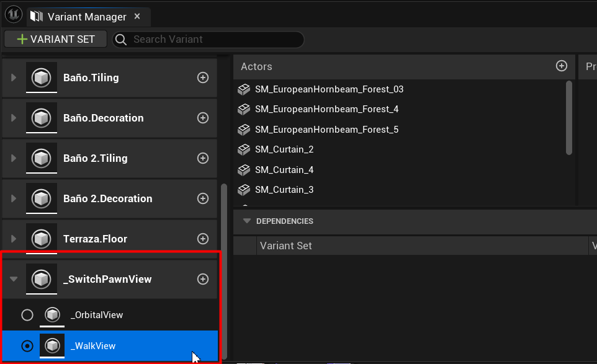
Task: Click the Unreal Engine logo icon
Action: click(x=13, y=16)
